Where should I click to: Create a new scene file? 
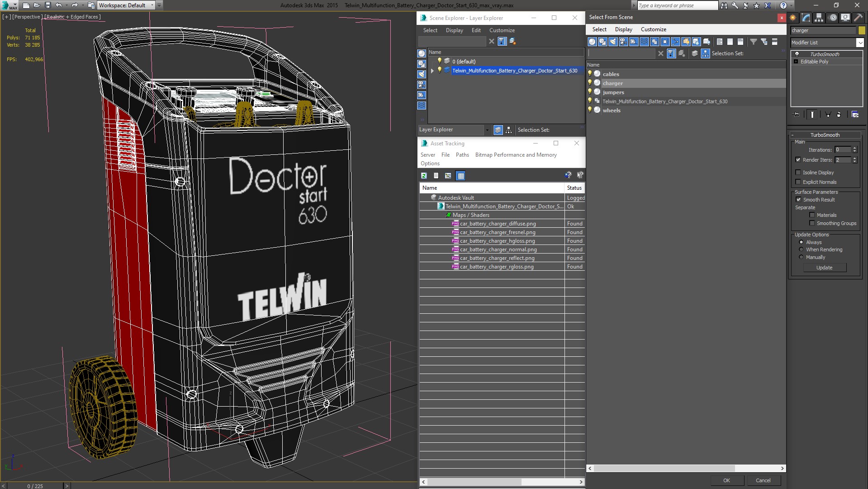coord(26,5)
